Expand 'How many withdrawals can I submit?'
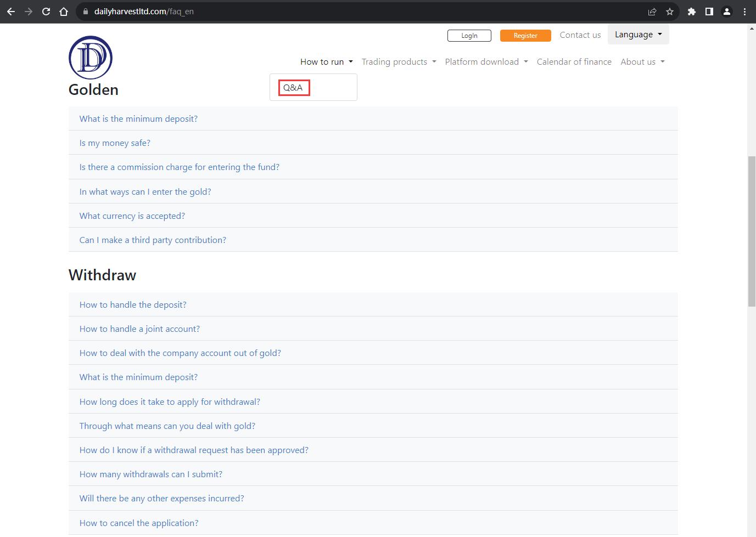This screenshot has width=756, height=537. click(373, 474)
